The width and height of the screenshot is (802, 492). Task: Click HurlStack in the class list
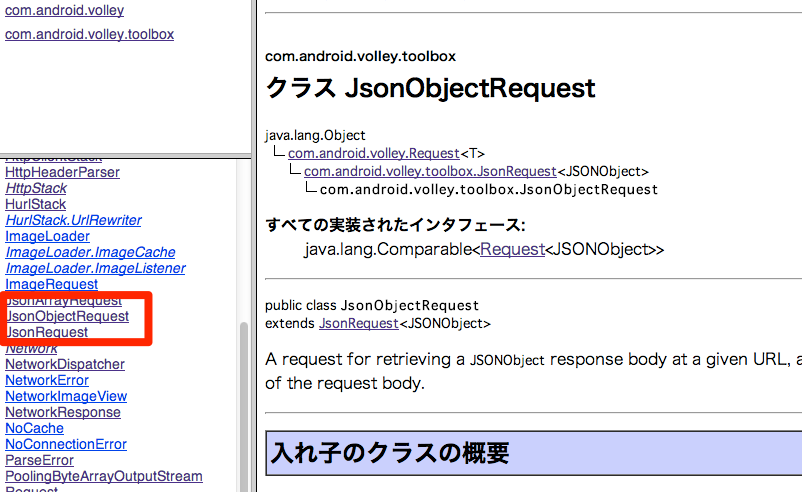(x=36, y=204)
